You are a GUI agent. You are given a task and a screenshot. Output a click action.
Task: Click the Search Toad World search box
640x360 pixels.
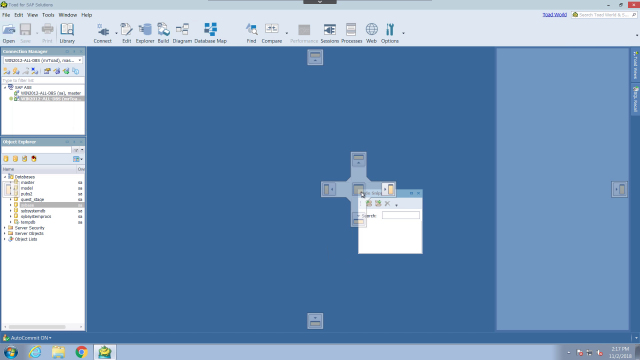(x=604, y=15)
